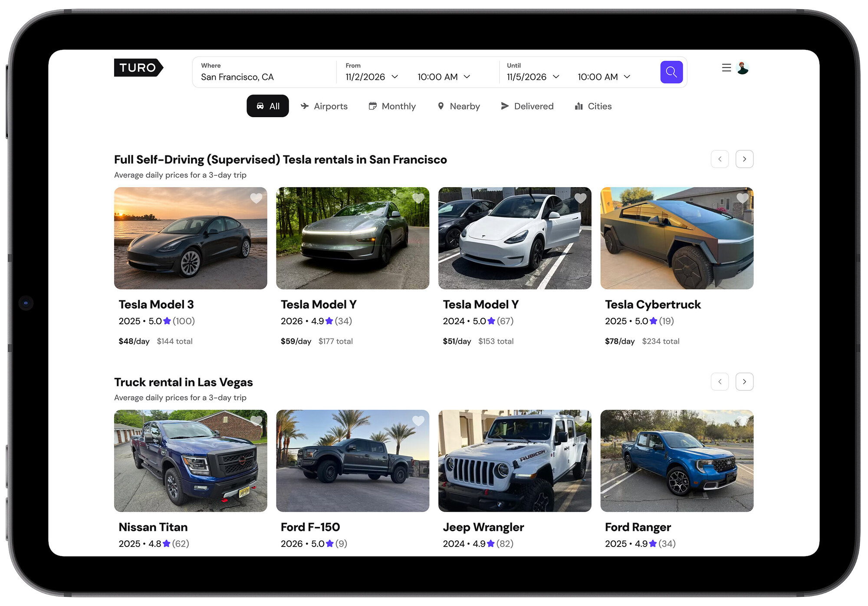
Task: Open the Tesla Model 3 photo
Action: pyautogui.click(x=191, y=238)
